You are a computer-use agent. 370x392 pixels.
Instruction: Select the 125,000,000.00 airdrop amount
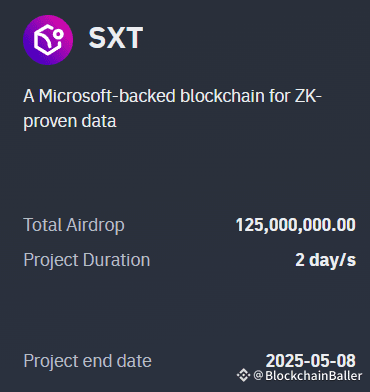296,225
